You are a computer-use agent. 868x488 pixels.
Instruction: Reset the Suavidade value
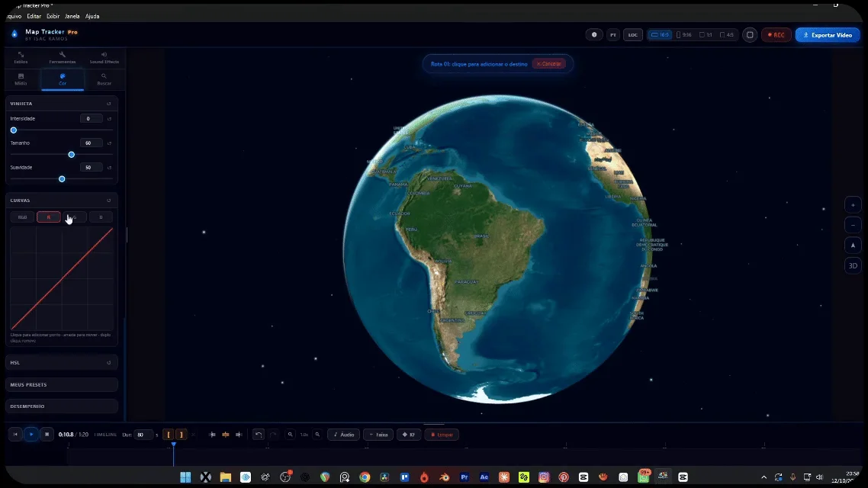tap(110, 167)
